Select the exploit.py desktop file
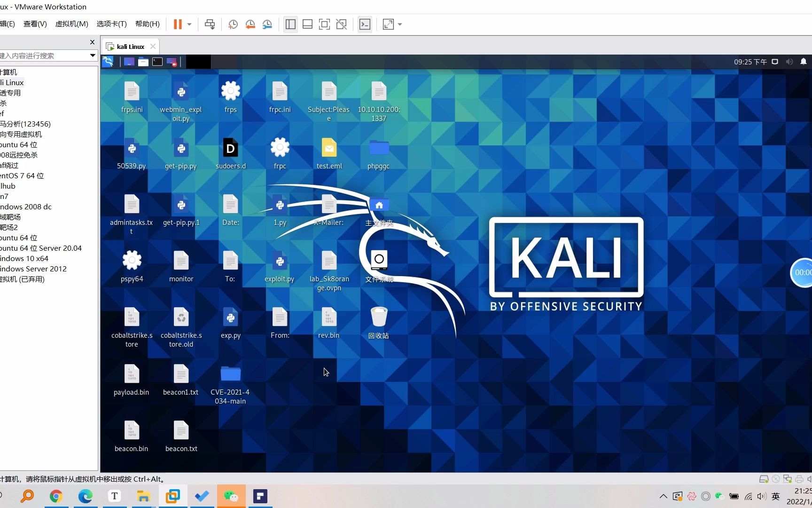812x508 pixels. click(280, 266)
